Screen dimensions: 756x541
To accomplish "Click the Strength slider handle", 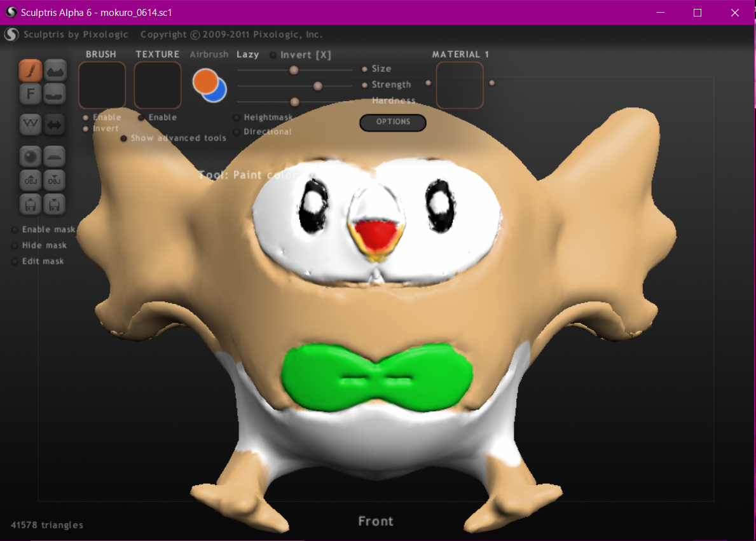I will click(x=317, y=86).
